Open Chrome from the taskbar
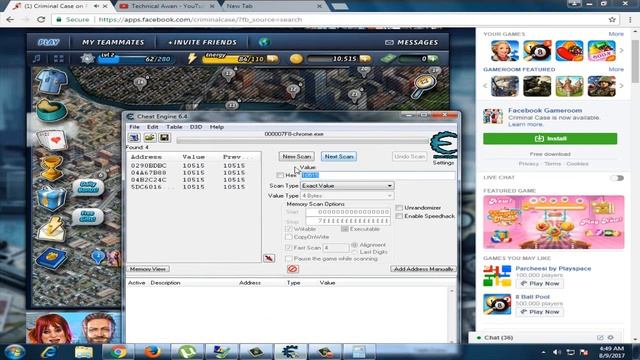The width and height of the screenshot is (640, 360). pos(118,351)
